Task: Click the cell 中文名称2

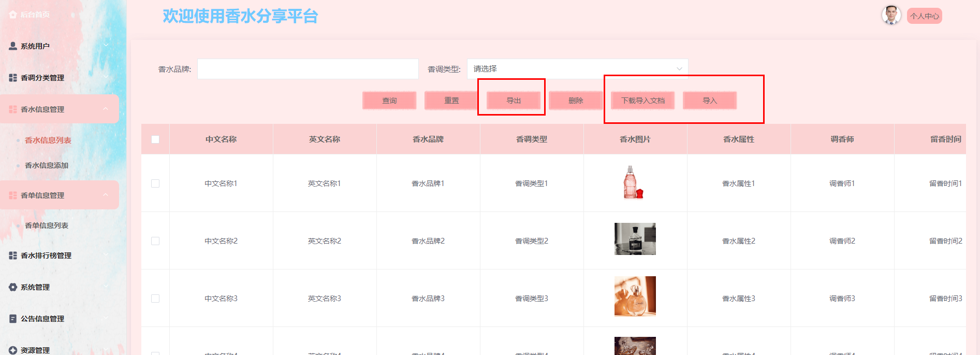Action: [x=221, y=241]
